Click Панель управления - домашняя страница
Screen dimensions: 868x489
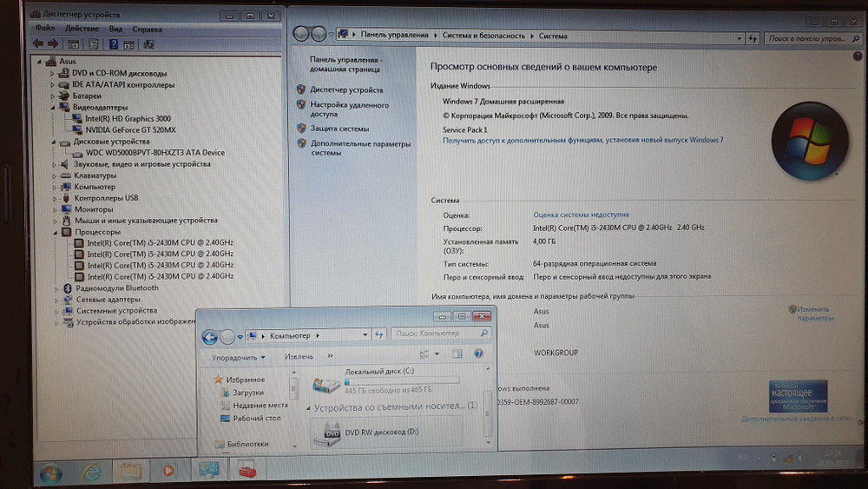[345, 64]
